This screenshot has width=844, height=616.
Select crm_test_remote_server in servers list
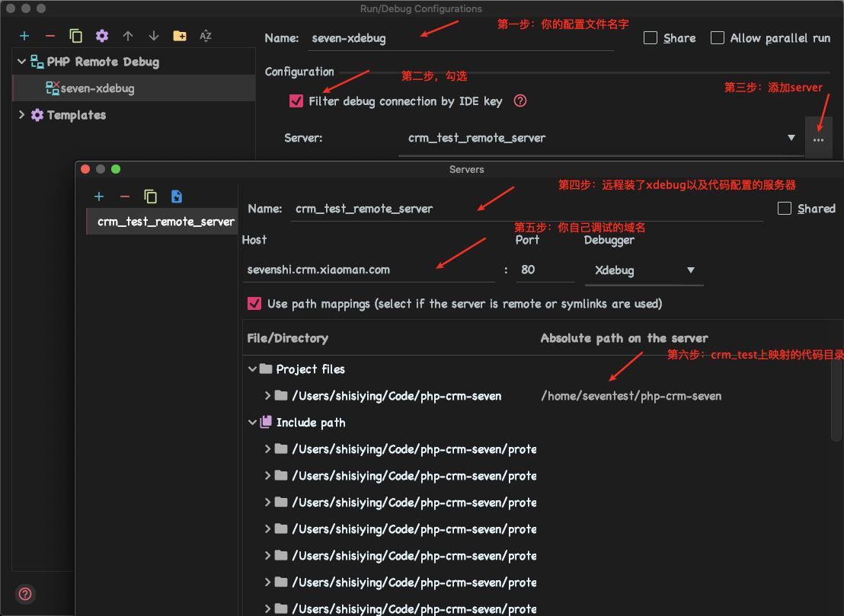(x=162, y=222)
